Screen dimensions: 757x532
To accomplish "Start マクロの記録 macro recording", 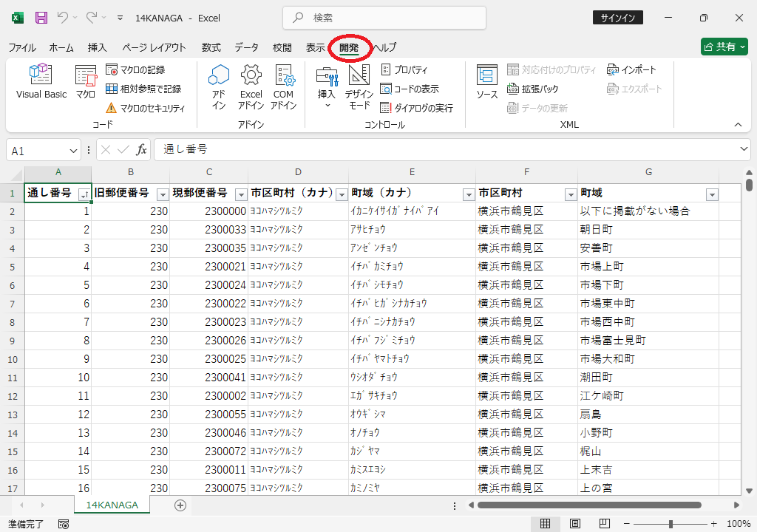I will click(136, 70).
